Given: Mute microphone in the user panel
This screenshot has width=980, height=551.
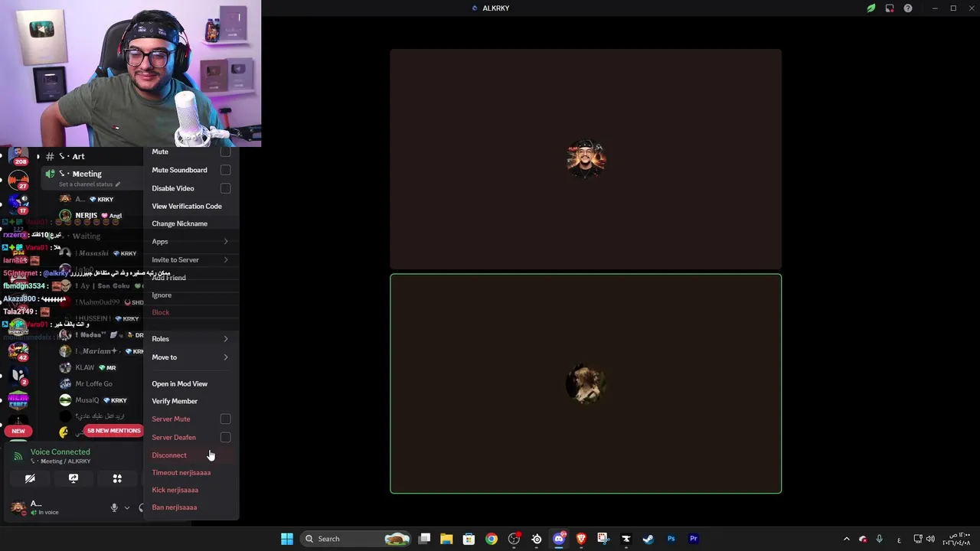Looking at the screenshot, I should point(114,507).
